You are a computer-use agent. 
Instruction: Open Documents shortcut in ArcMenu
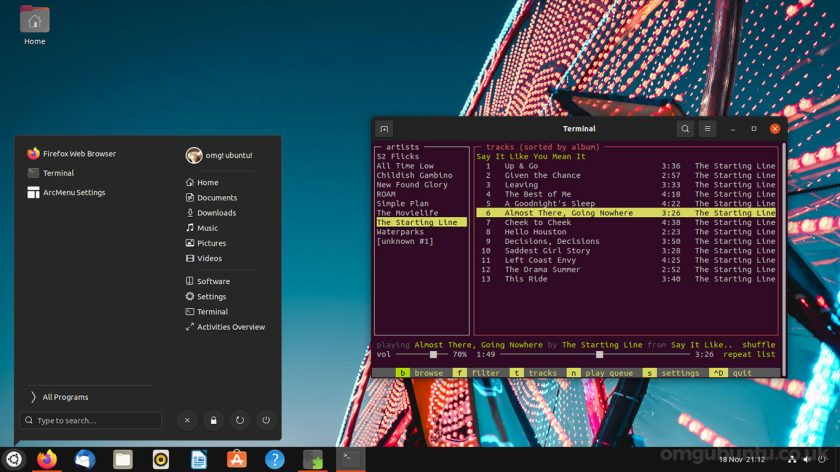211,198
